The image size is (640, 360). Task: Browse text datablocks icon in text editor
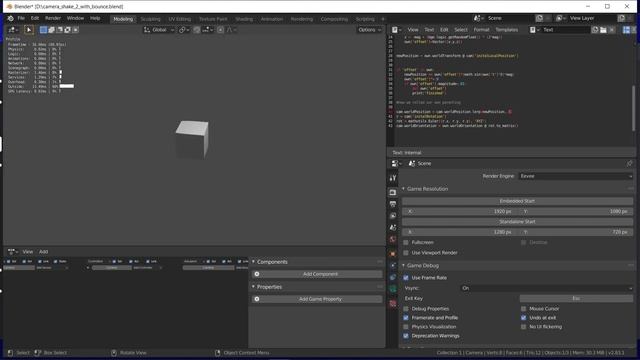534,30
